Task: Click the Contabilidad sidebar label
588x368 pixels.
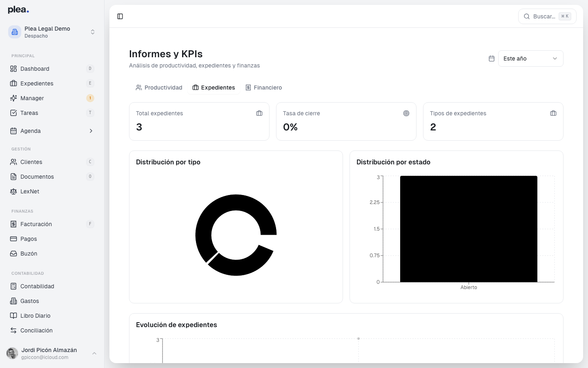Action: click(x=37, y=286)
